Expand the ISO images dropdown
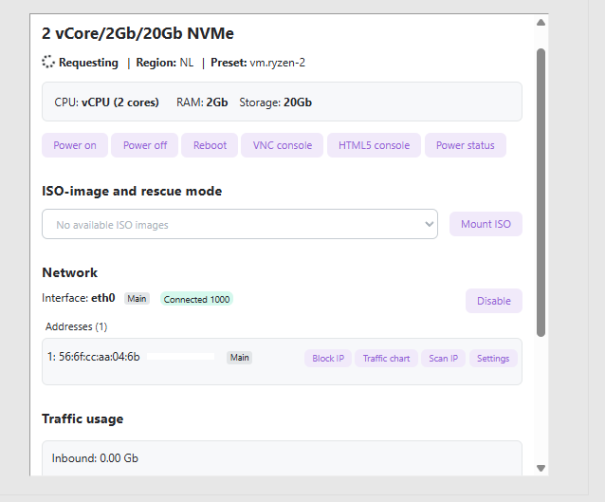The width and height of the screenshot is (605, 502). [x=240, y=225]
